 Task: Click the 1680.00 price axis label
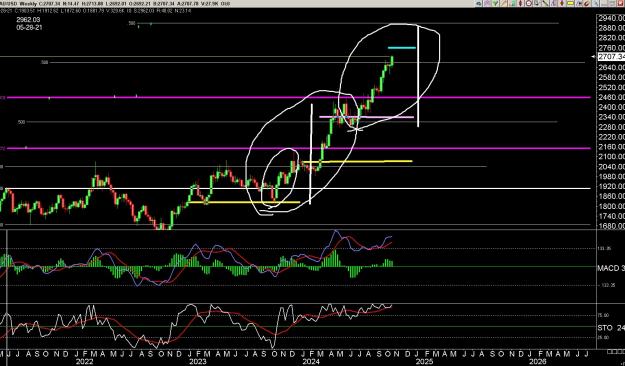612,226
